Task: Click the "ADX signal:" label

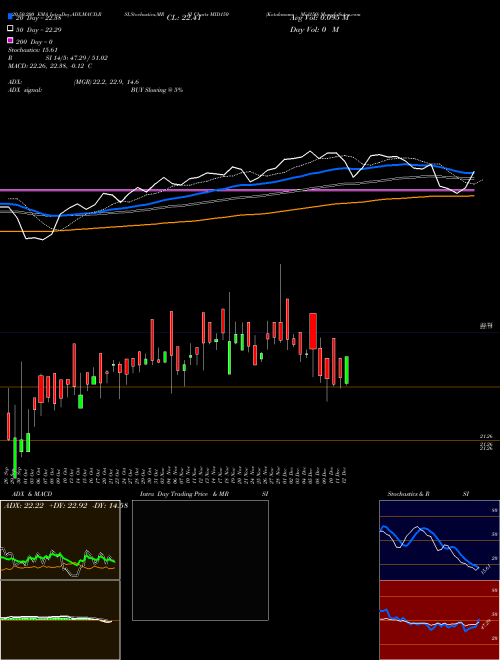Action: [x=25, y=90]
